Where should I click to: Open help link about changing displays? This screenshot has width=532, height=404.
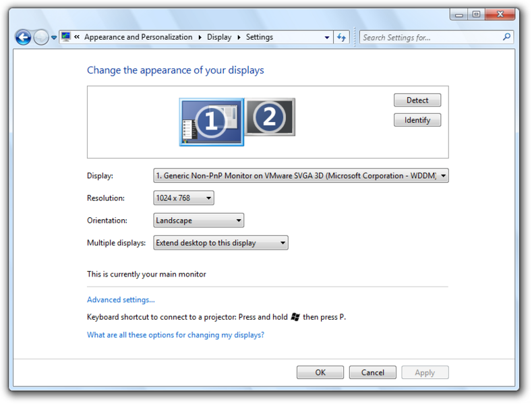tap(175, 335)
